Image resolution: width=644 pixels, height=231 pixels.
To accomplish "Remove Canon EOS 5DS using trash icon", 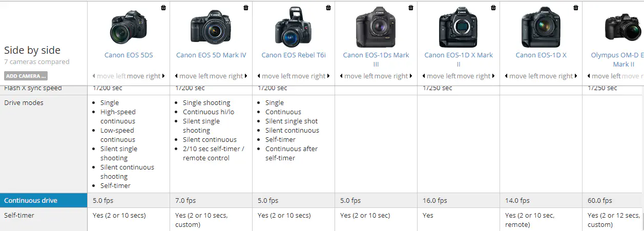I will [163, 8].
